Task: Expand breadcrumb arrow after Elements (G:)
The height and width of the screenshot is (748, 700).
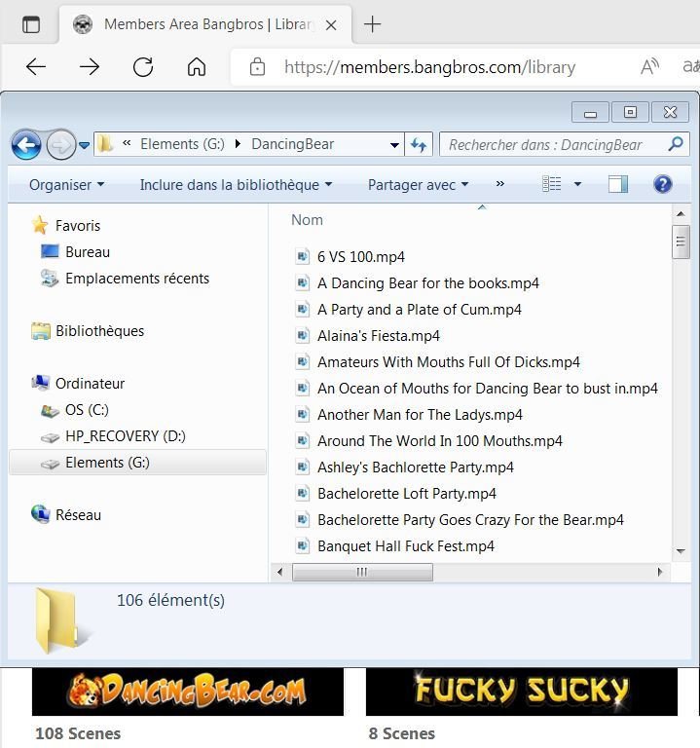Action: (x=238, y=144)
